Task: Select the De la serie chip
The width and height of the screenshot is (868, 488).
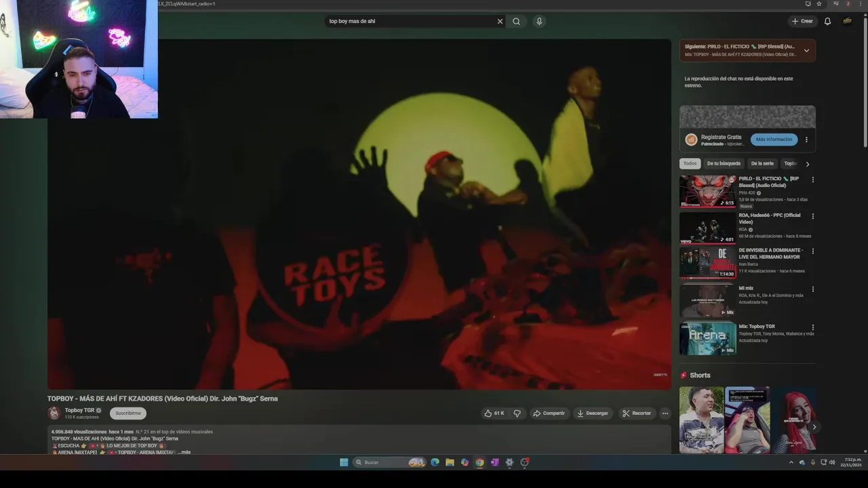Action: pyautogui.click(x=762, y=163)
